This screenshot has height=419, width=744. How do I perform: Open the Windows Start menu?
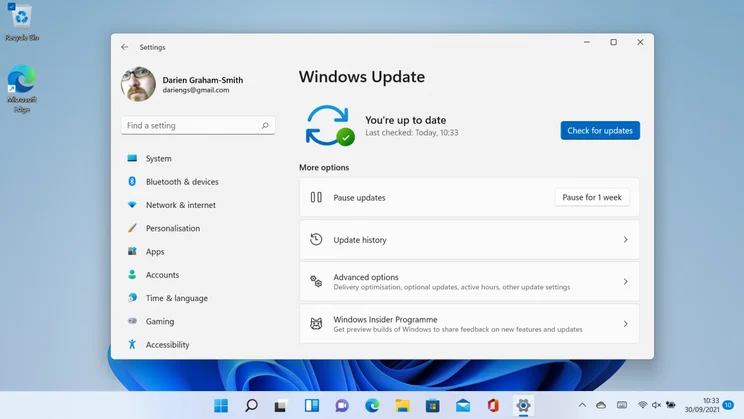pyautogui.click(x=221, y=405)
